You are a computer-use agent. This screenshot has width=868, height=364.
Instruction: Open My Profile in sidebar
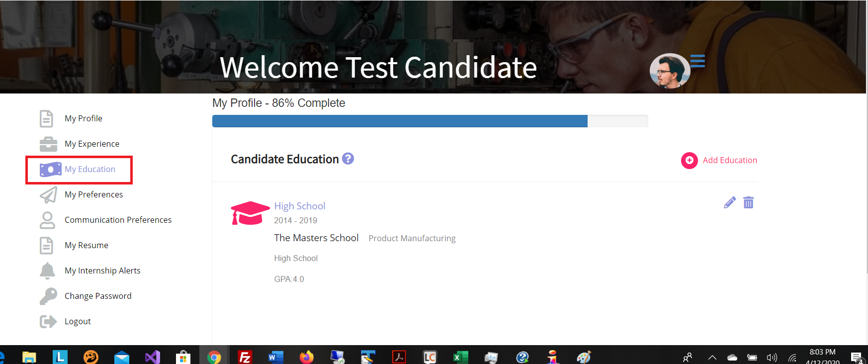(x=84, y=118)
